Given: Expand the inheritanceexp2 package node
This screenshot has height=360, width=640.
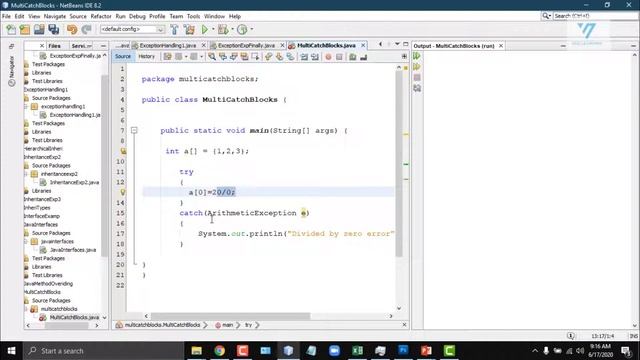Looking at the screenshot, I should pyautogui.click(x=26, y=174).
